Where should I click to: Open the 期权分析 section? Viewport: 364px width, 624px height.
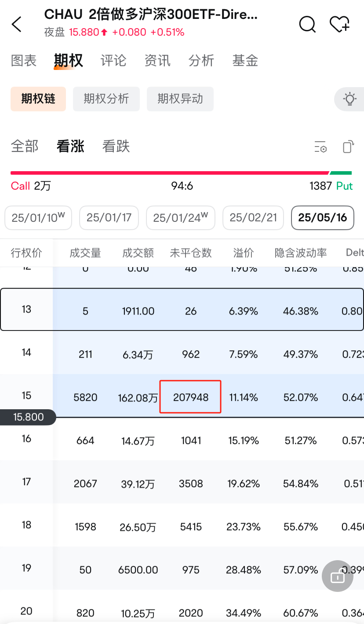point(106,99)
